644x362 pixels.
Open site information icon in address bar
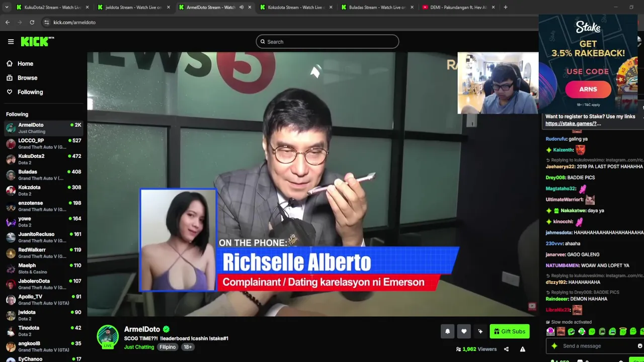[x=46, y=22]
